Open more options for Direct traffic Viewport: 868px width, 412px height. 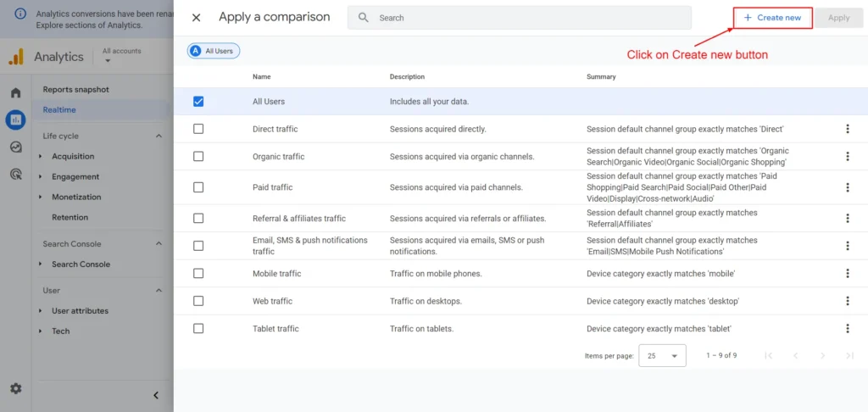click(x=847, y=129)
